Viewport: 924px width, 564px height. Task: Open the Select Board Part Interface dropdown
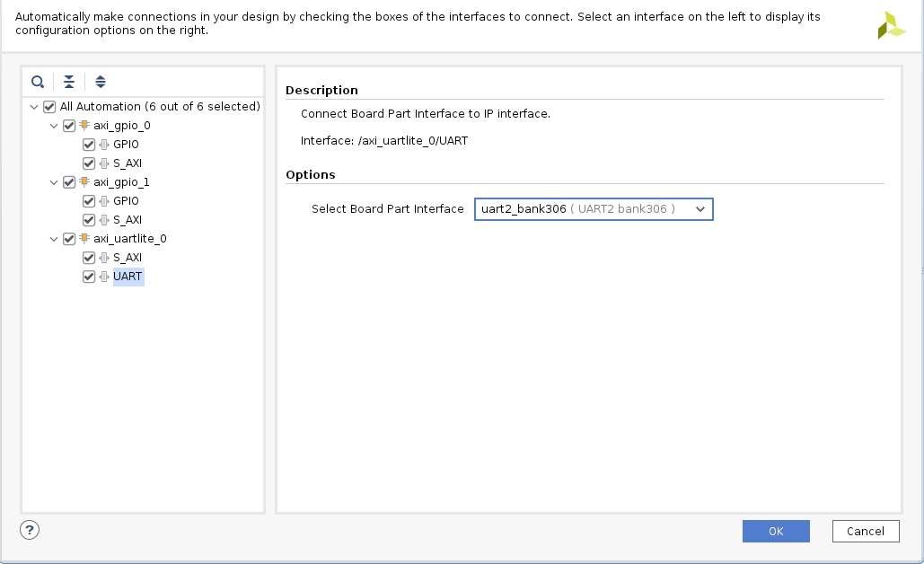click(594, 209)
